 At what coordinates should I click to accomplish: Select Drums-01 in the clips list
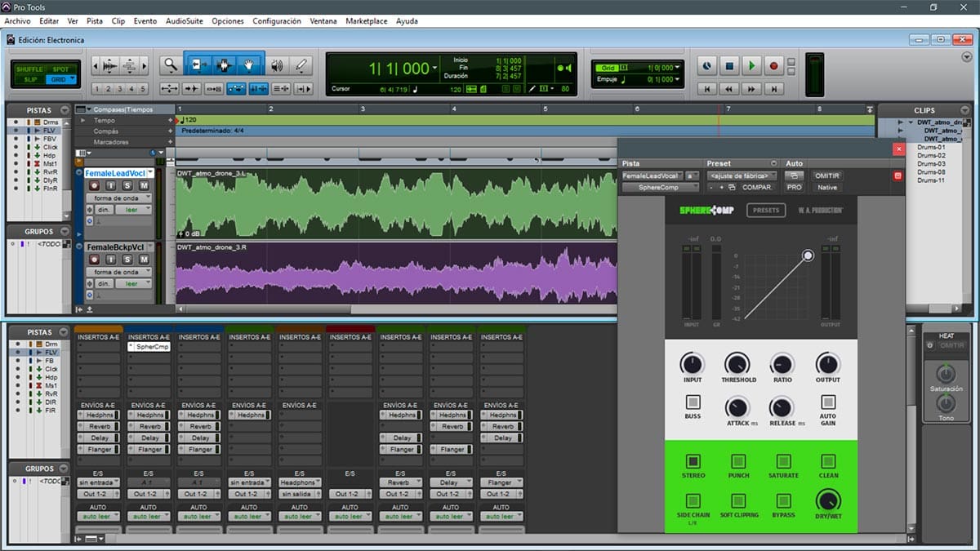click(x=930, y=147)
